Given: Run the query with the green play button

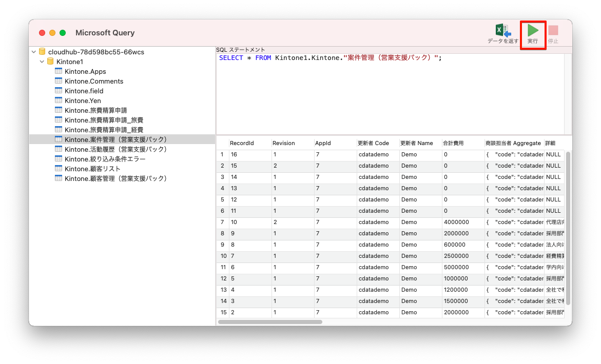Looking at the screenshot, I should point(532,30).
